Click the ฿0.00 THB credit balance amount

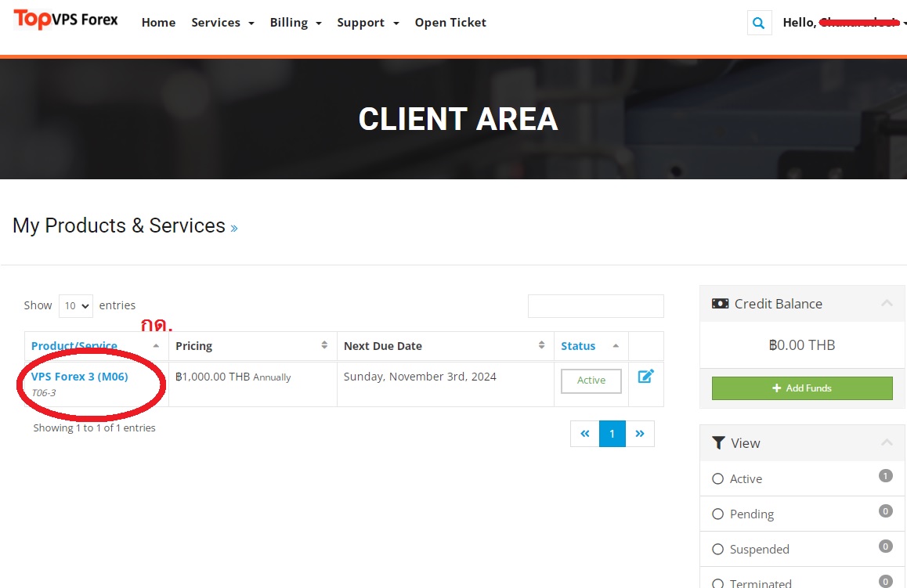point(802,345)
